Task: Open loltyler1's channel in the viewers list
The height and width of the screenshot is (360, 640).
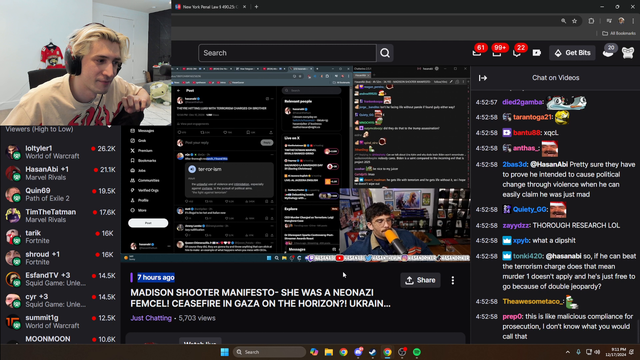Action: 60,152
